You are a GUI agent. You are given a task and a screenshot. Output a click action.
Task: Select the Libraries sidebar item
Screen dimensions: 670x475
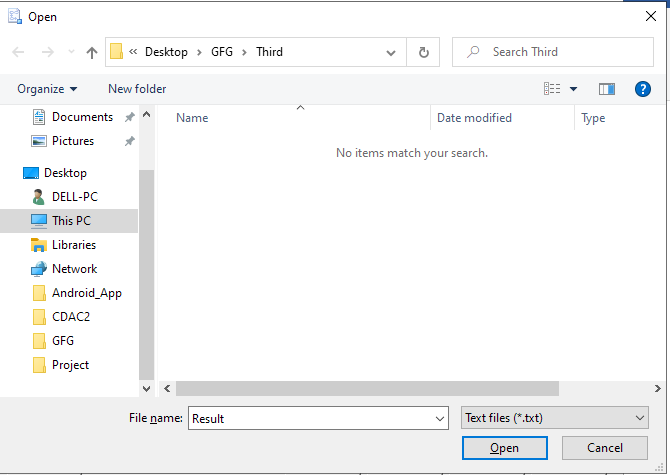click(x=74, y=245)
